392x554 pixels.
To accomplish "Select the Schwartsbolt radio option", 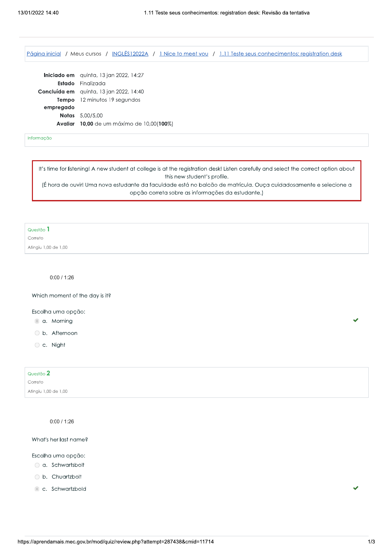I will coord(37,465).
